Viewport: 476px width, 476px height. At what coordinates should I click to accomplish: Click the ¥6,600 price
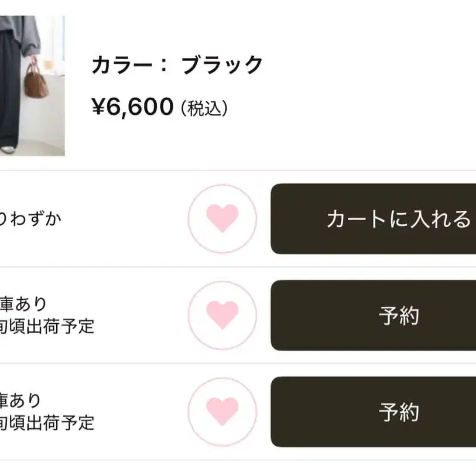point(133,107)
